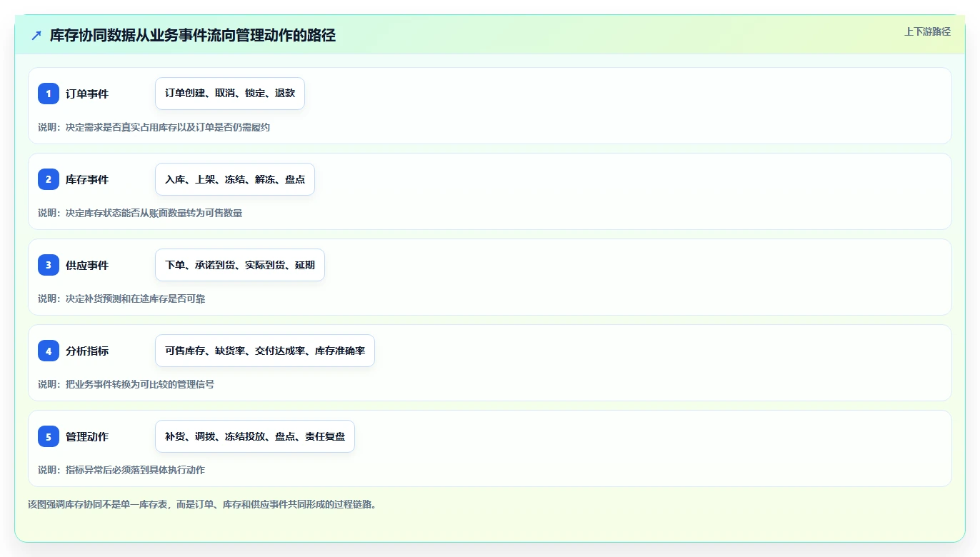This screenshot has height=557, width=980.
Task: Click the 分析指标 step label
Action: [x=87, y=351]
